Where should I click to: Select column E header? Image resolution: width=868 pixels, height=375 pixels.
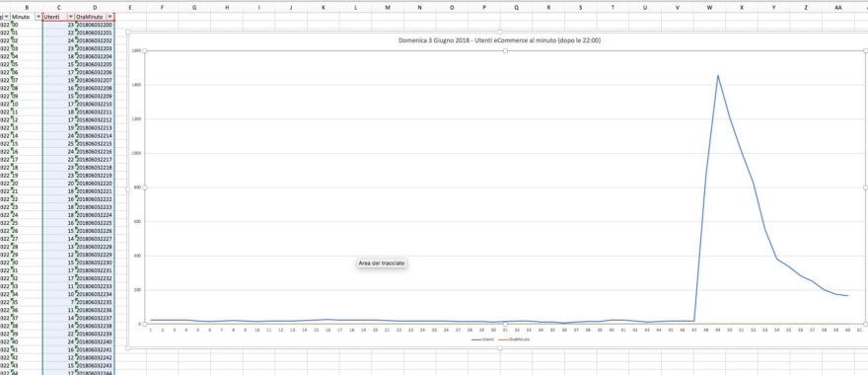pos(130,7)
